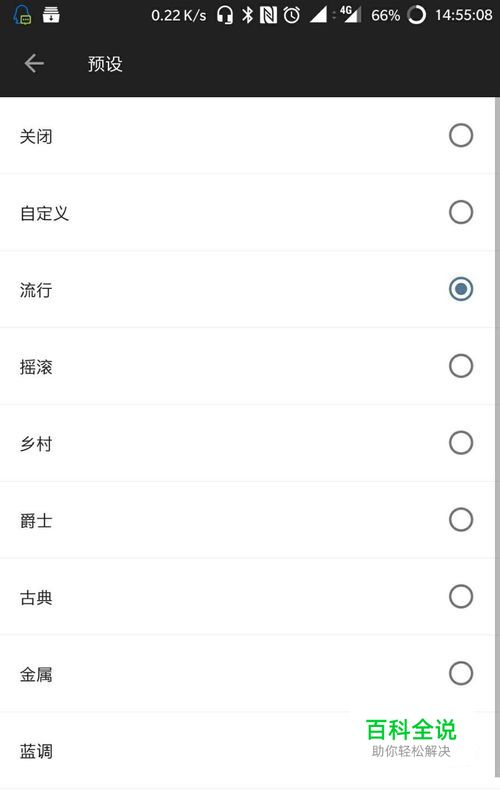Tap the Bluetooth status icon
Viewport: 500px width, 790px height.
247,15
